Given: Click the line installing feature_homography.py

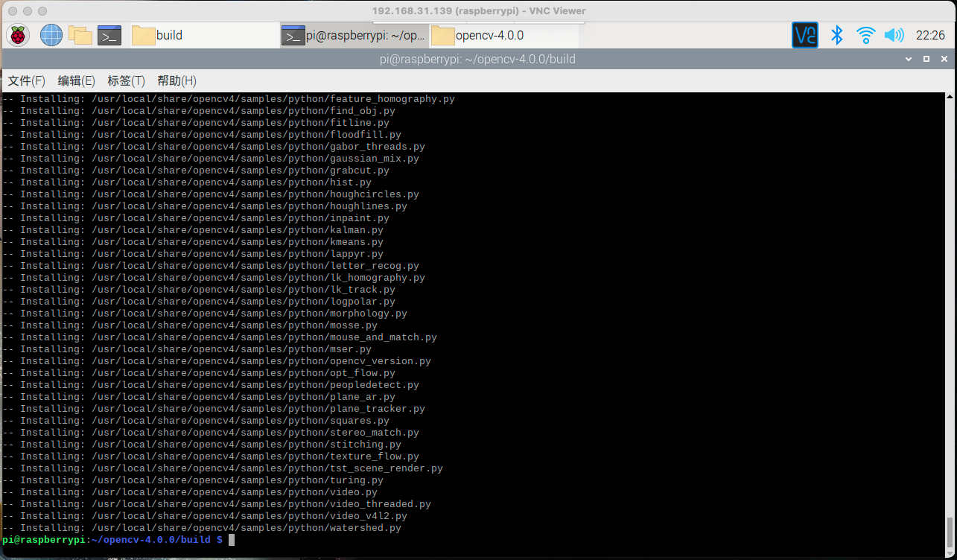Looking at the screenshot, I should [229, 99].
